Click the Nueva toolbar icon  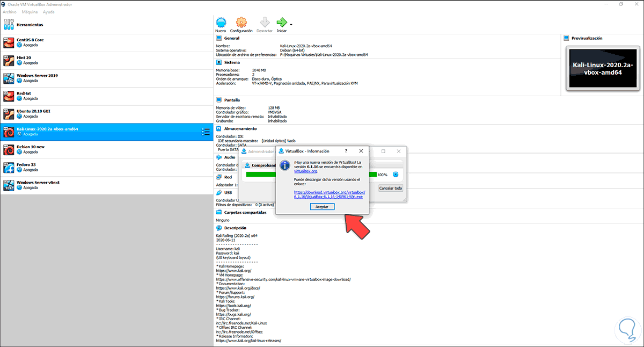pyautogui.click(x=221, y=22)
